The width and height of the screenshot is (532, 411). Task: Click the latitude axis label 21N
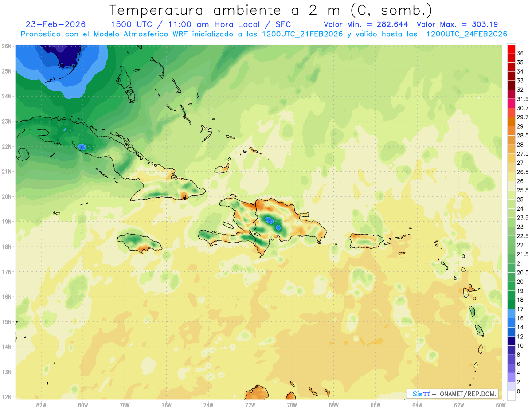[x=7, y=172]
